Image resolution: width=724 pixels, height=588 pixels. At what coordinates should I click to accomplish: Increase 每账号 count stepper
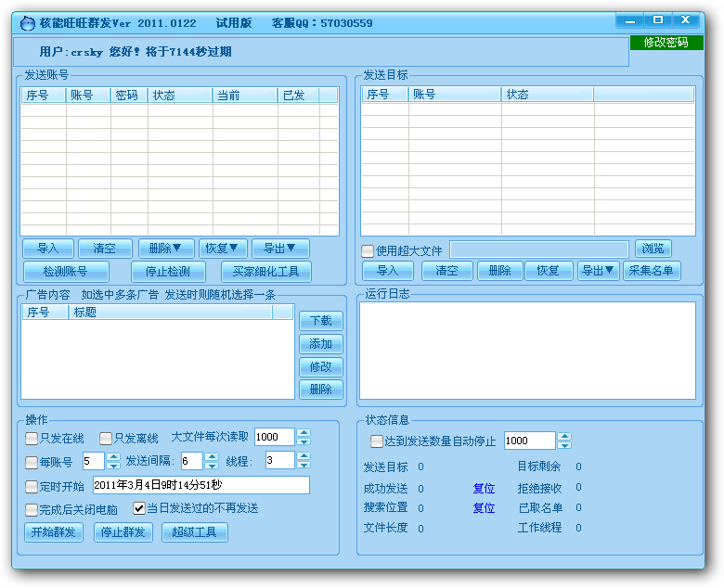[113, 456]
